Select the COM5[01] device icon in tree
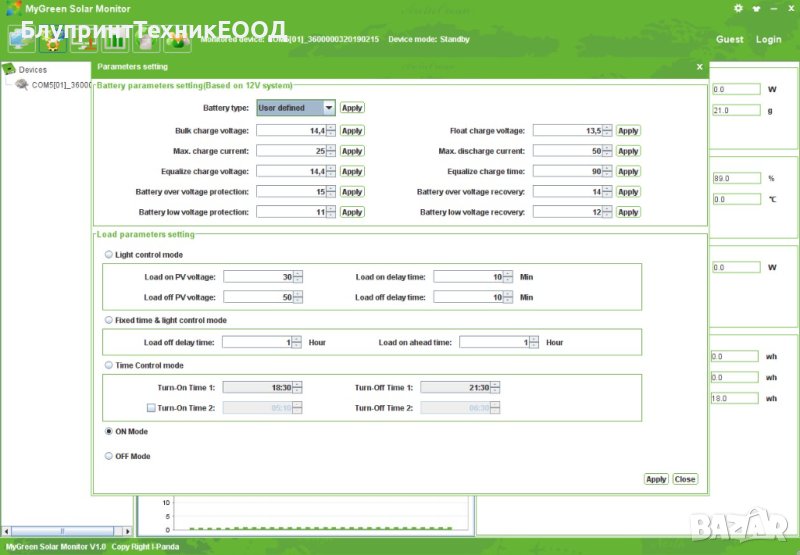The image size is (800, 555). click(22, 85)
